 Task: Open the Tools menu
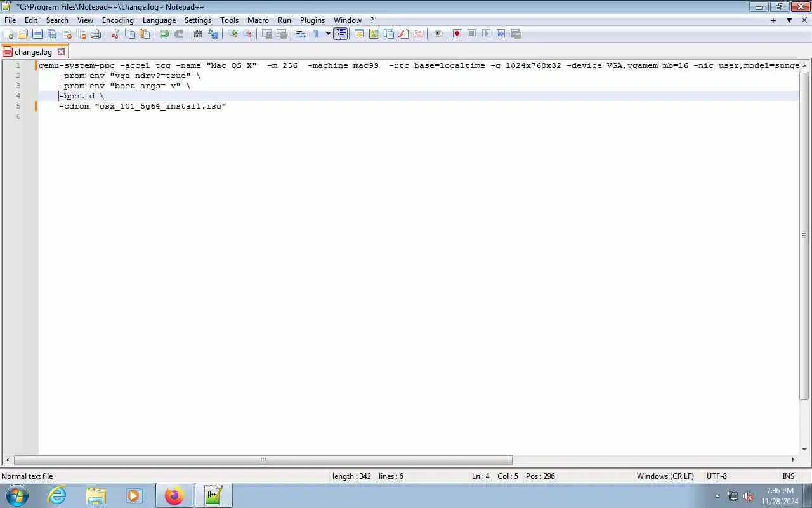pyautogui.click(x=230, y=20)
